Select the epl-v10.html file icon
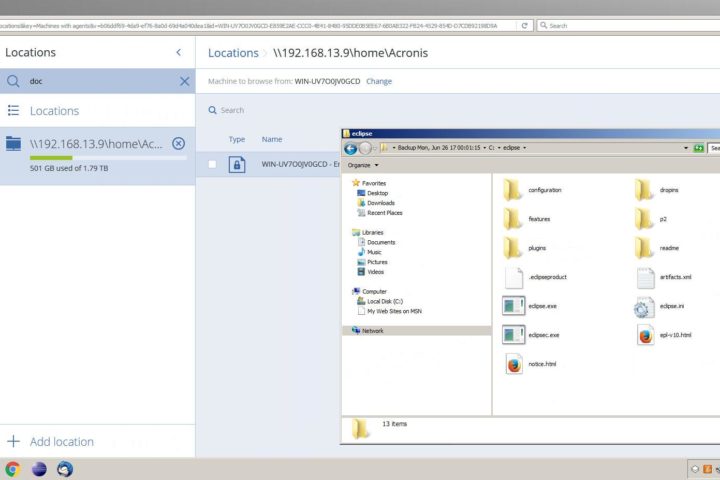 [646, 335]
